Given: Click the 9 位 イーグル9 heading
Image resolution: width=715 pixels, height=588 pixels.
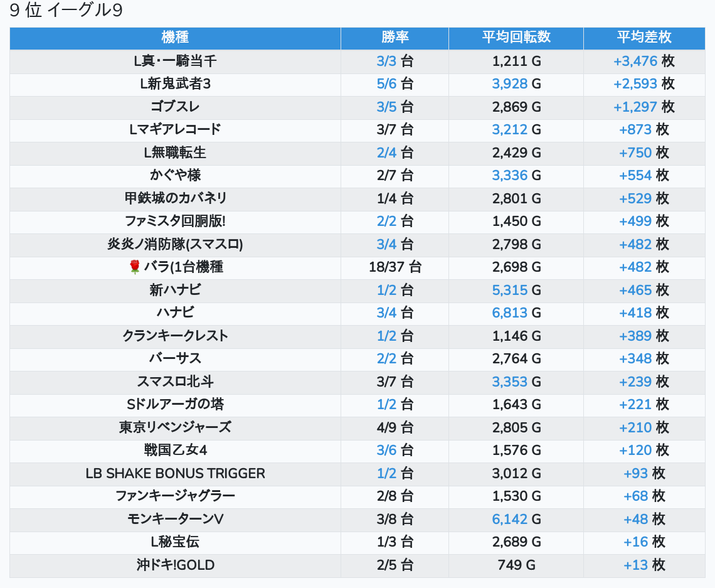Looking at the screenshot, I should point(66,11).
